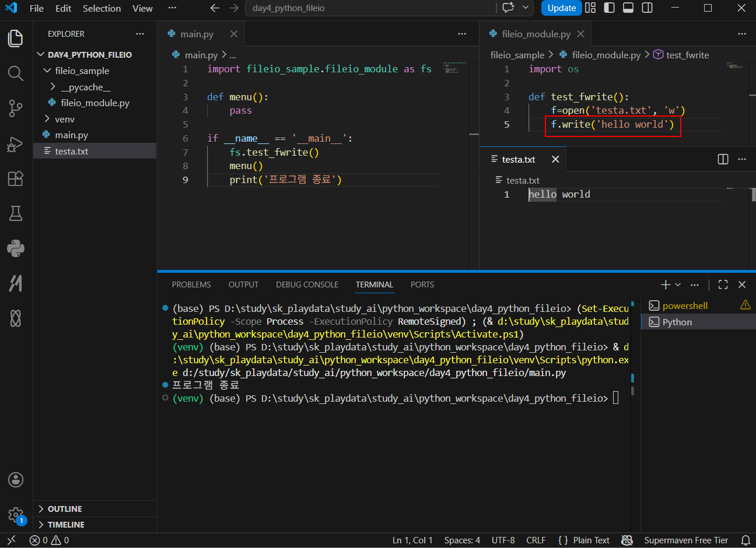This screenshot has height=548, width=756.
Task: Close the testa.txt editor tab
Action: 555,159
